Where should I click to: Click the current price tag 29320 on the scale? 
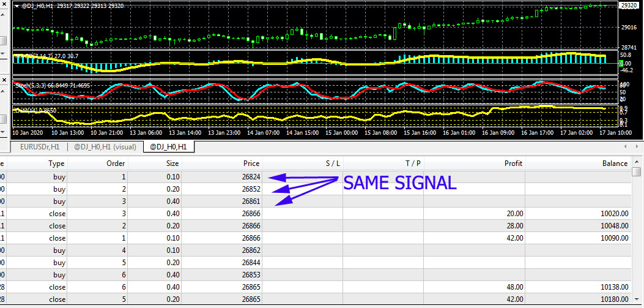[x=627, y=6]
